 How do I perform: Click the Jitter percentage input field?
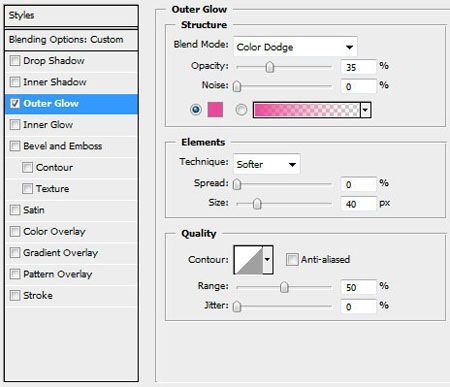pyautogui.click(x=359, y=307)
